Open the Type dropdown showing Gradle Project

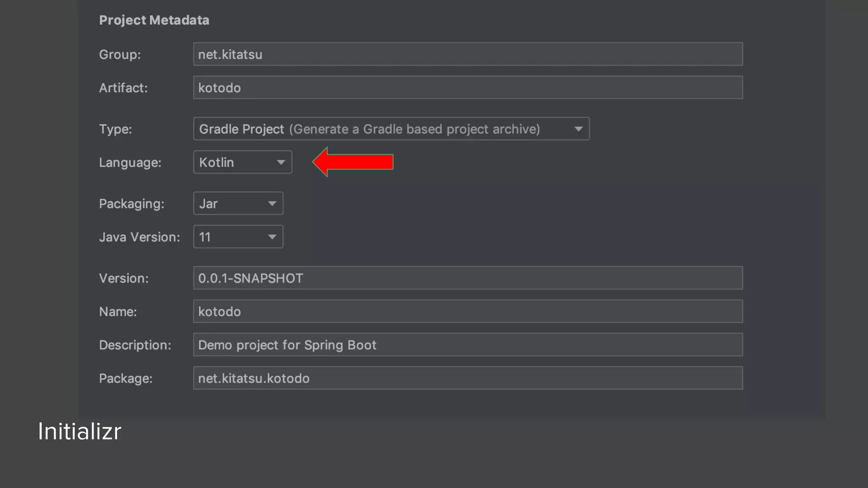tap(391, 129)
